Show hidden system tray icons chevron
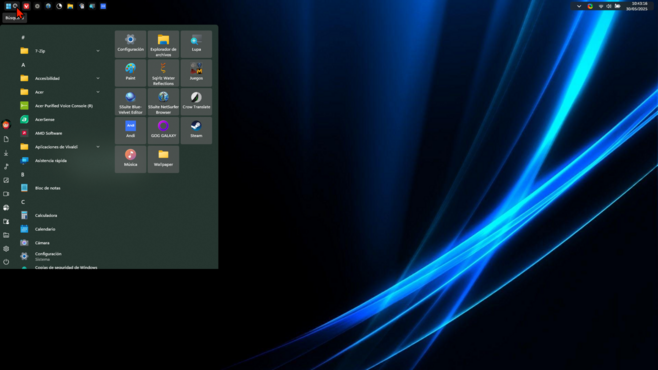The height and width of the screenshot is (370, 658). click(x=579, y=6)
